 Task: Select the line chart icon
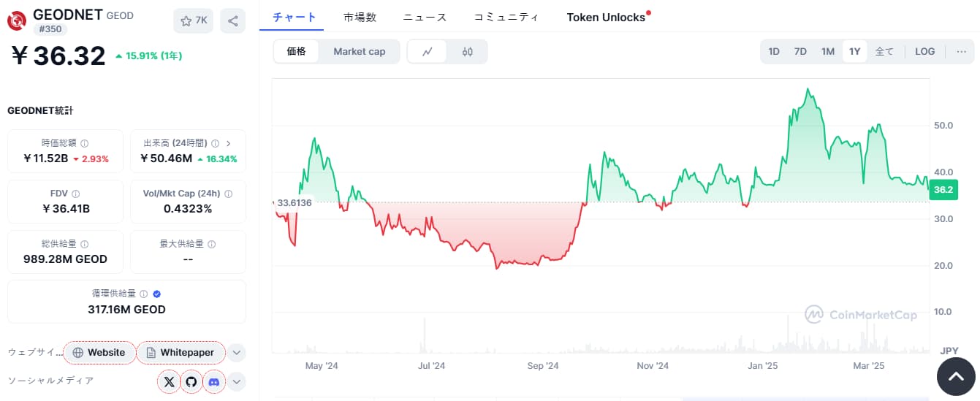428,51
